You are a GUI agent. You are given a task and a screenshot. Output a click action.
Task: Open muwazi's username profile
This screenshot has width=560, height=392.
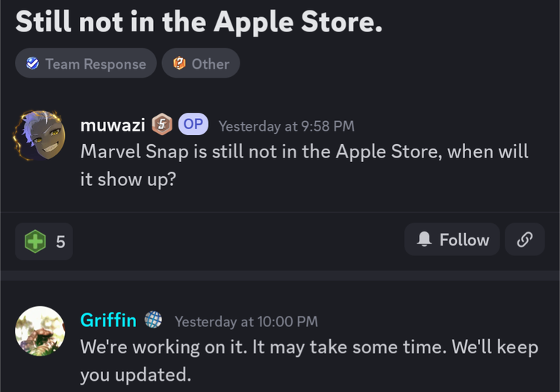click(113, 125)
